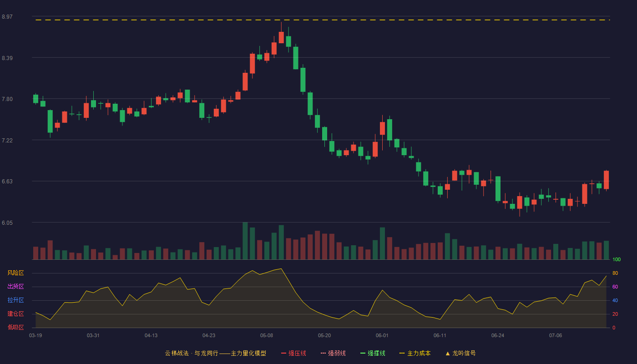This screenshot has height=364, width=637.
Task: Click the 100 indicator scale label
Action: tap(617, 260)
